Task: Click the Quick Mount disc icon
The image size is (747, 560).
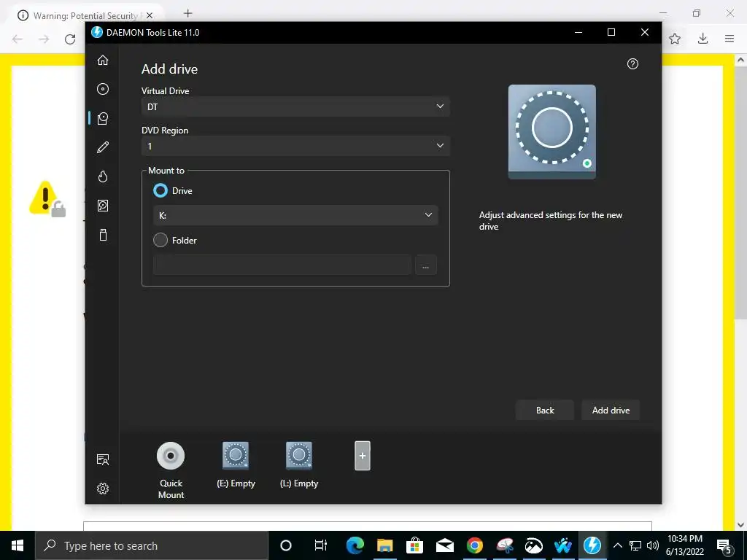Action: click(x=171, y=456)
